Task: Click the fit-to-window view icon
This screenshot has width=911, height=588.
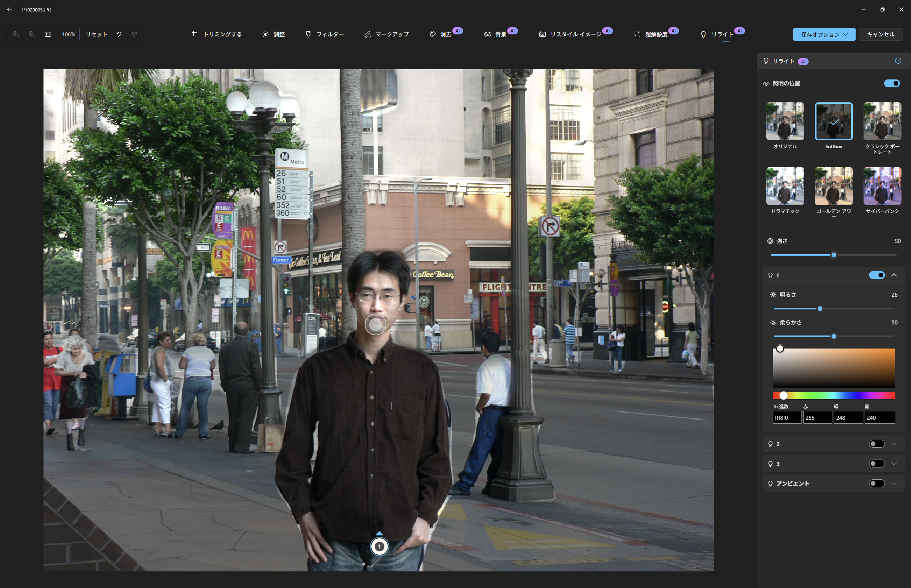Action: point(48,34)
